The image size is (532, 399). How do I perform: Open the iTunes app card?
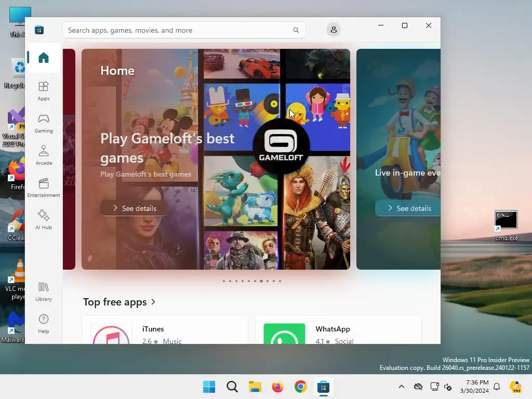point(165,330)
